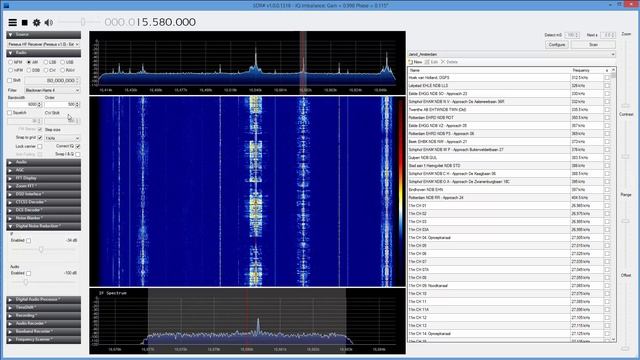
Task: Click the Range vertical slider
Action: click(626, 235)
